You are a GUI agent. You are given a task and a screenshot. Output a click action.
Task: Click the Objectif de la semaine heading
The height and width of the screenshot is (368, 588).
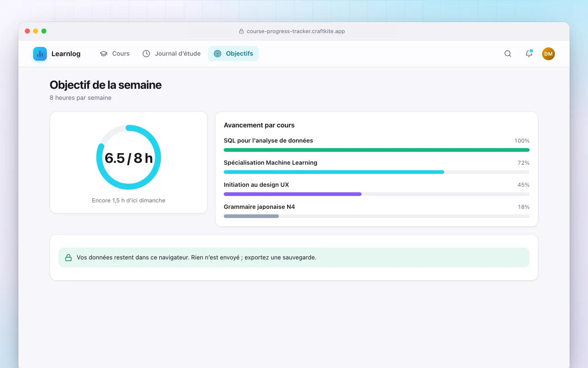point(106,85)
